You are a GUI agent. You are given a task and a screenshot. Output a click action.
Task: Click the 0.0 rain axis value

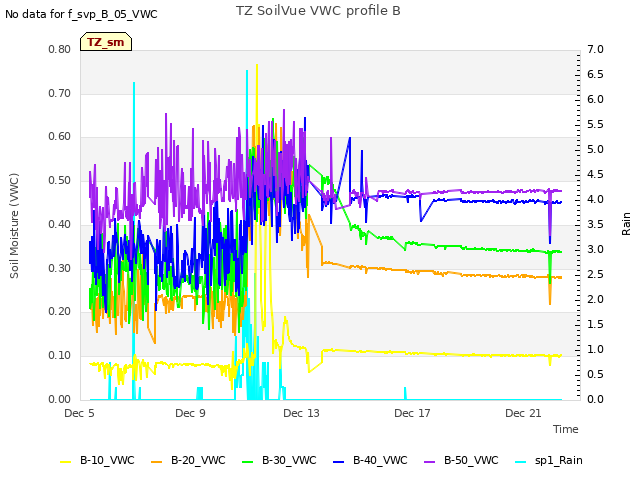pyautogui.click(x=595, y=399)
